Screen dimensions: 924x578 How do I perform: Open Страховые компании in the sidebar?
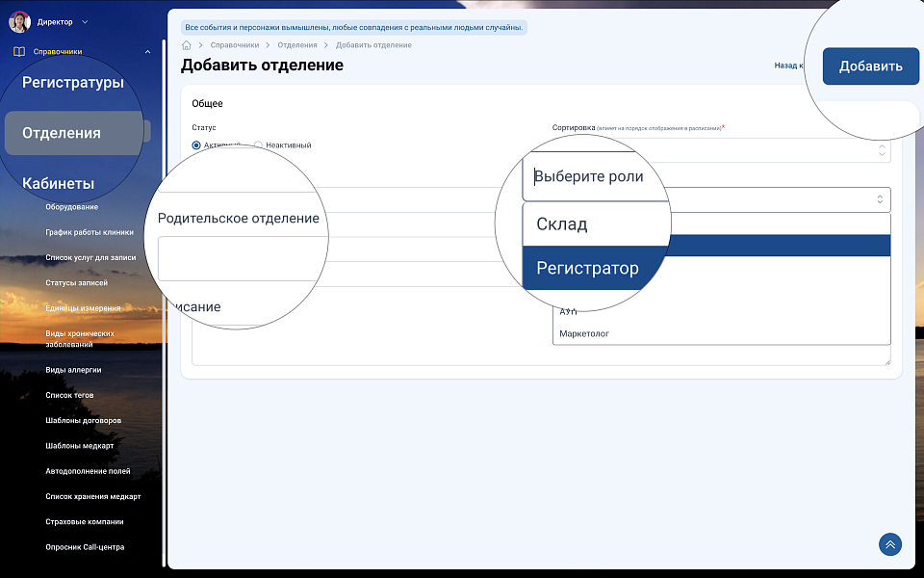[85, 521]
